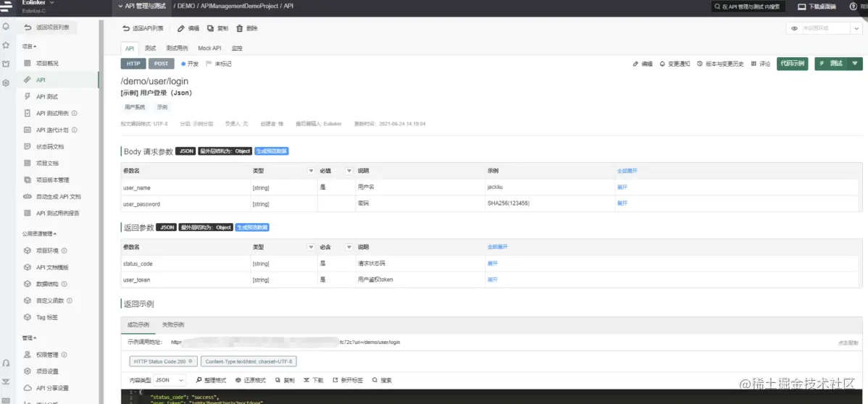Collapse the 管理 sidebar section
The width and height of the screenshot is (868, 404).
pos(29,337)
